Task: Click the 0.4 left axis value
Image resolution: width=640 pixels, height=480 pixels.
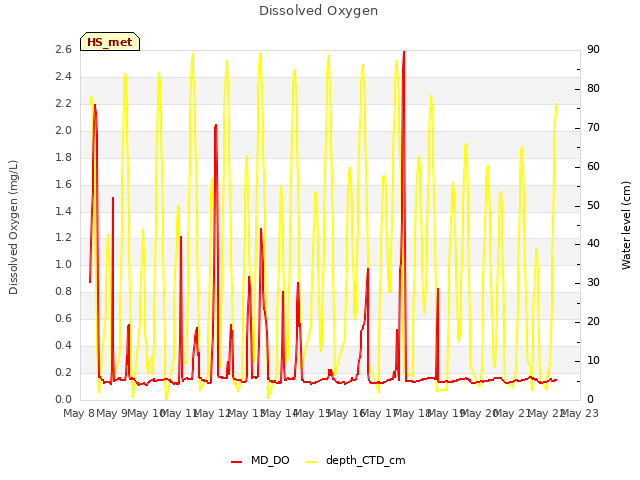Action: (63, 345)
